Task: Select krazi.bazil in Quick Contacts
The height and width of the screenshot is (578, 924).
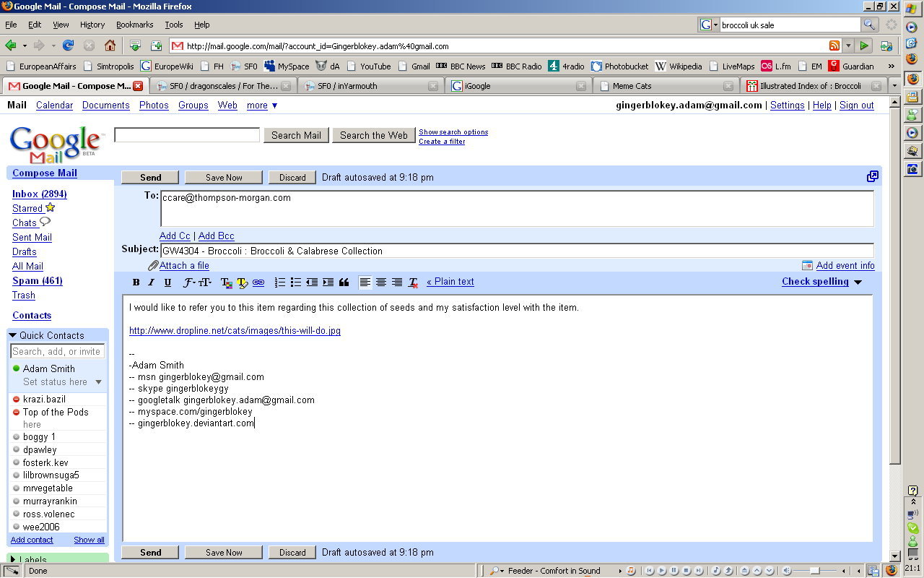Action: coord(44,400)
